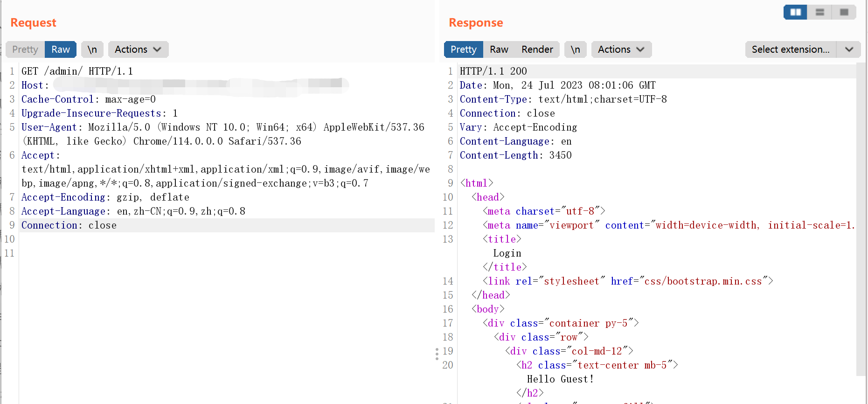
Task: Switch to top-bottom split layout icon
Action: (819, 12)
